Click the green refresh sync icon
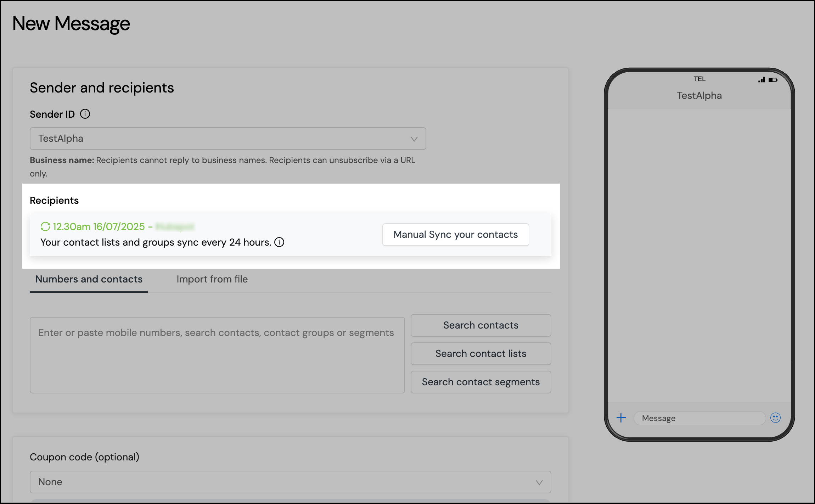The height and width of the screenshot is (504, 815). coord(45,226)
